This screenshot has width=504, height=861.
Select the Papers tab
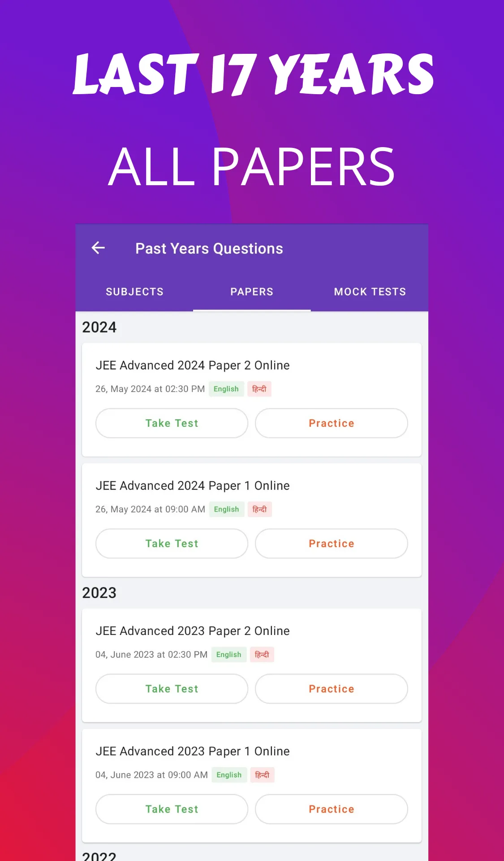point(252,292)
